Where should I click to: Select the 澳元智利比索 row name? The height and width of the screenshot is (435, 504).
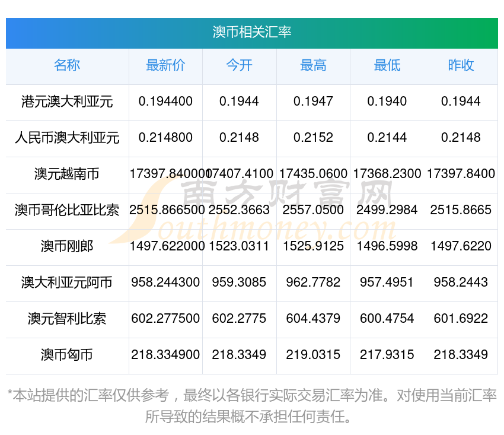click(67, 319)
